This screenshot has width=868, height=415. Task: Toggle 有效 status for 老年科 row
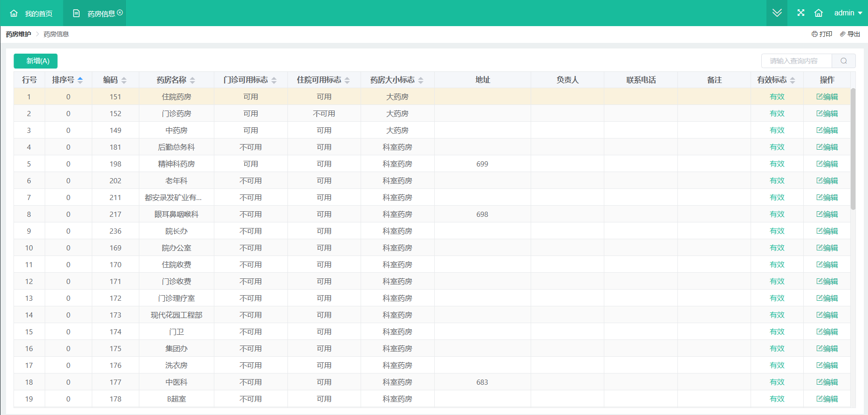(777, 181)
